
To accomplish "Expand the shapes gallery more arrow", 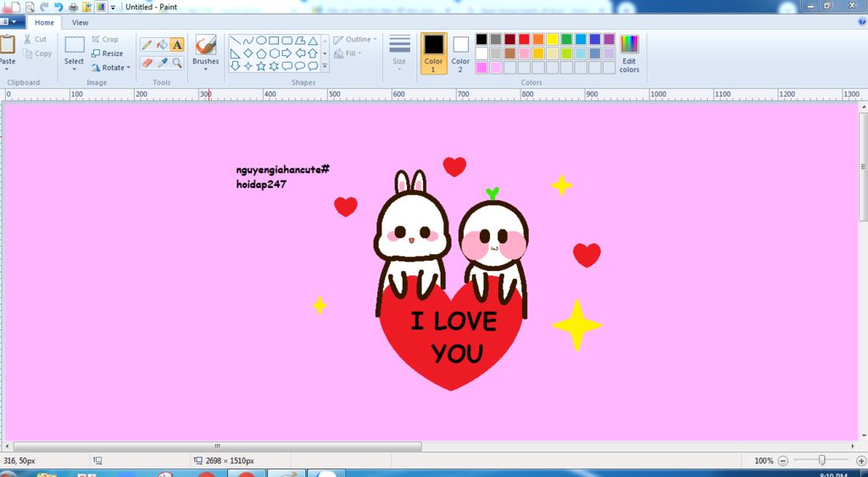I will (x=325, y=66).
